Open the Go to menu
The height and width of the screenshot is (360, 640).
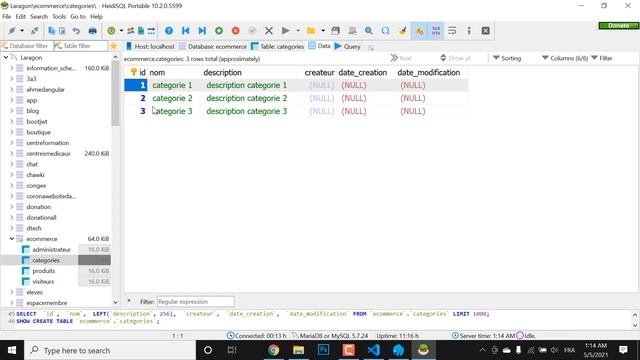[x=78, y=16]
